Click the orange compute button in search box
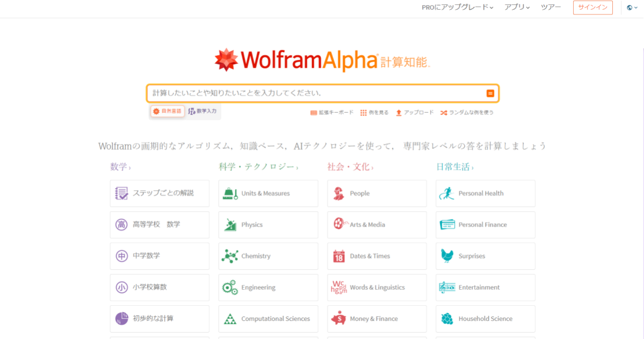Viewport: 644px width, 339px height. (490, 93)
